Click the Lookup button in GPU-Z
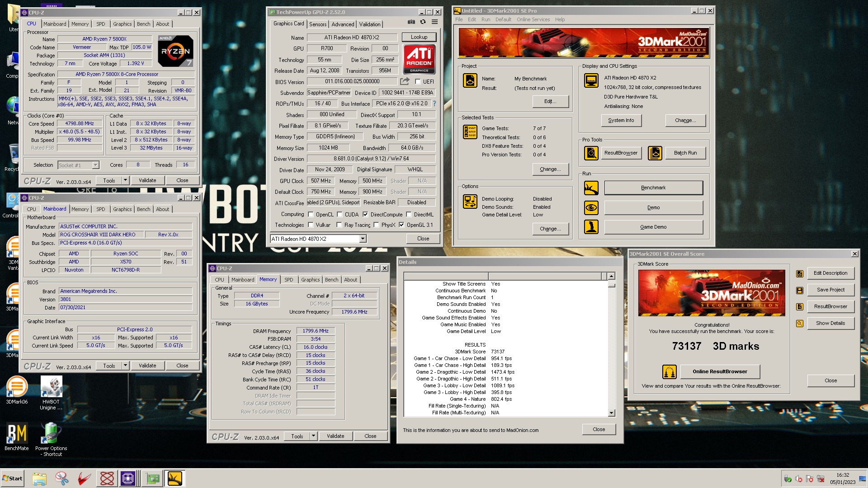 pos(419,37)
